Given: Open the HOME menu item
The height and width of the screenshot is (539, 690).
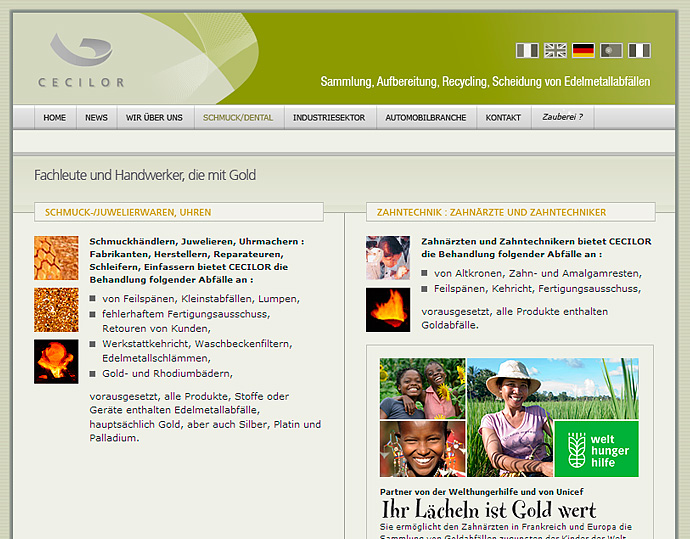Looking at the screenshot, I should coord(55,117).
